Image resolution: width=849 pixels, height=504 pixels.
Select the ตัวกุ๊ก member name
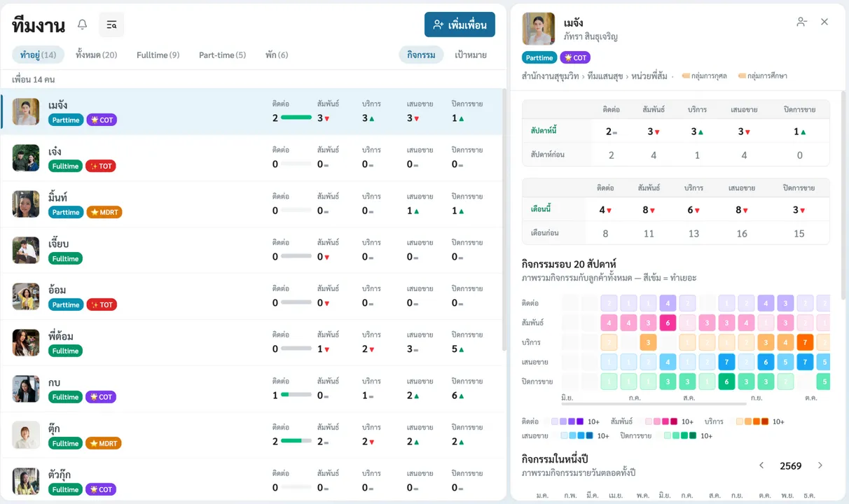point(60,475)
